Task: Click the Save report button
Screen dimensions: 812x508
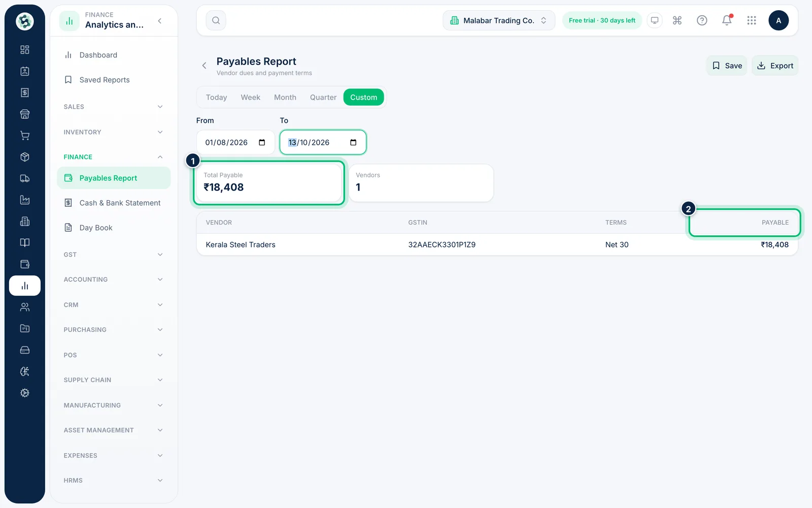Action: click(727, 66)
